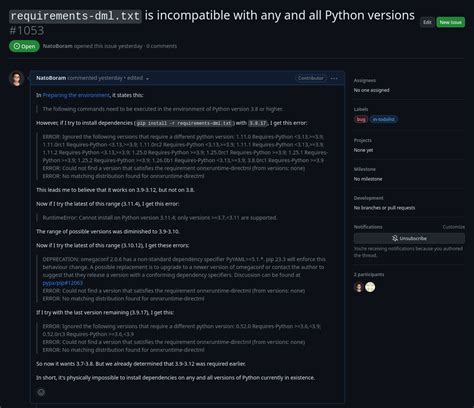Image resolution: width=474 pixels, height=408 pixels.
Task: Select the bug label
Action: [361, 119]
